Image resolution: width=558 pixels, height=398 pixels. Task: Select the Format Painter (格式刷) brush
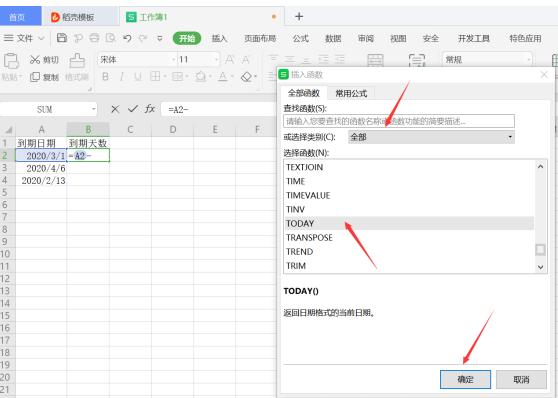click(x=77, y=61)
